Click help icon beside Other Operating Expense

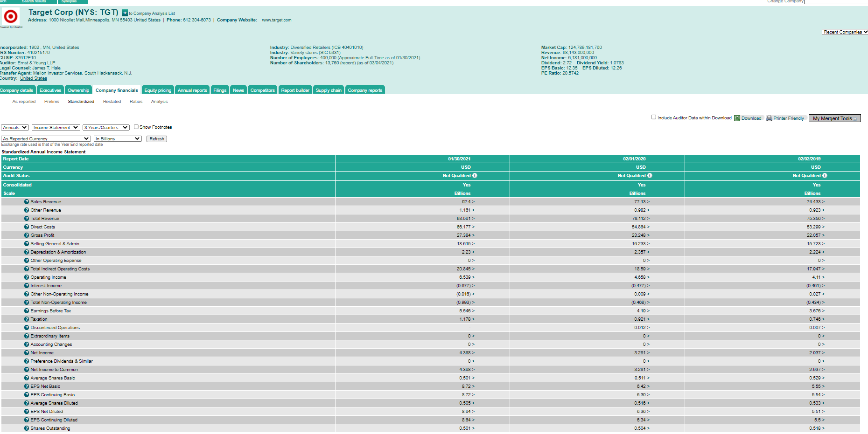pos(27,261)
